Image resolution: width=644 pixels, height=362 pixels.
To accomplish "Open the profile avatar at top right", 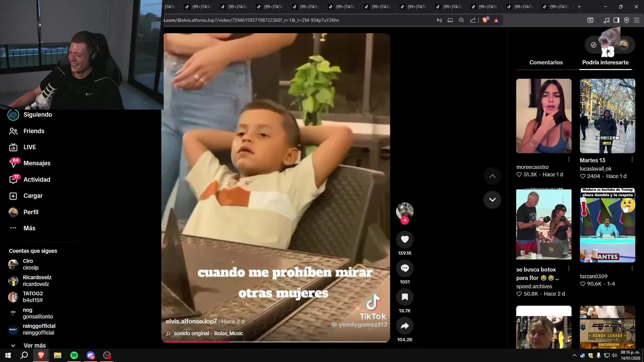I will (624, 44).
